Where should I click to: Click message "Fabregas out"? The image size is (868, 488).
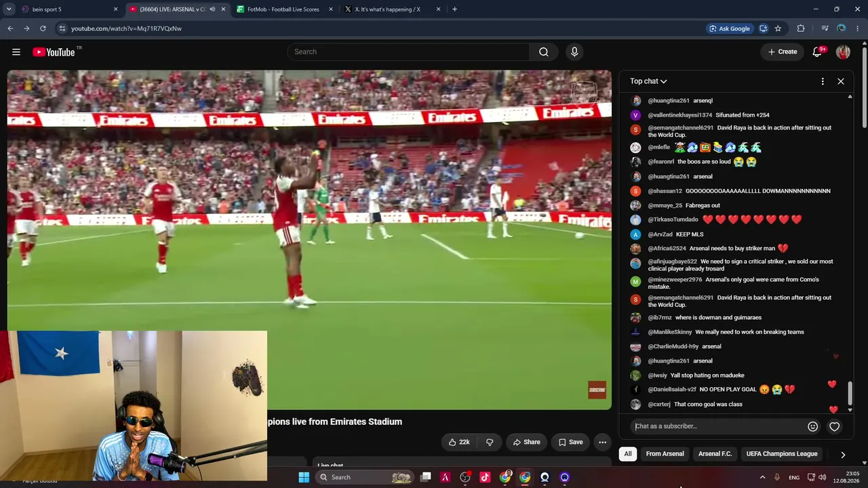coord(703,205)
